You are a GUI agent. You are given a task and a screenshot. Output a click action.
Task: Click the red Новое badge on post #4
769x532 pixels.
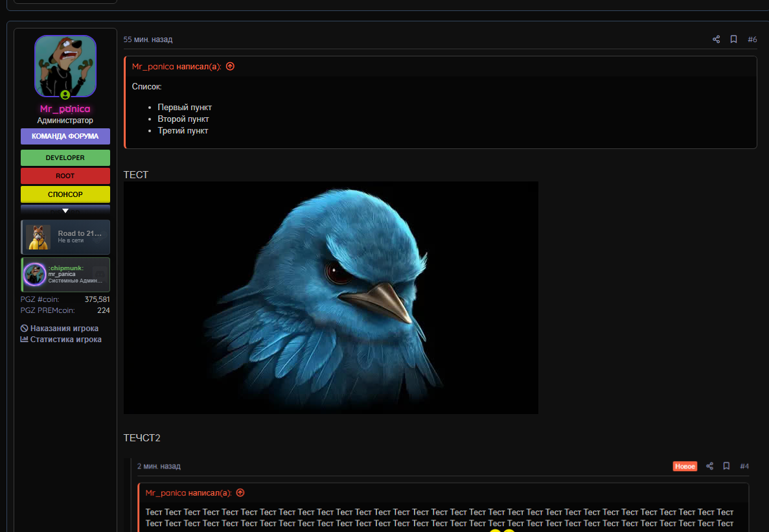click(x=685, y=466)
